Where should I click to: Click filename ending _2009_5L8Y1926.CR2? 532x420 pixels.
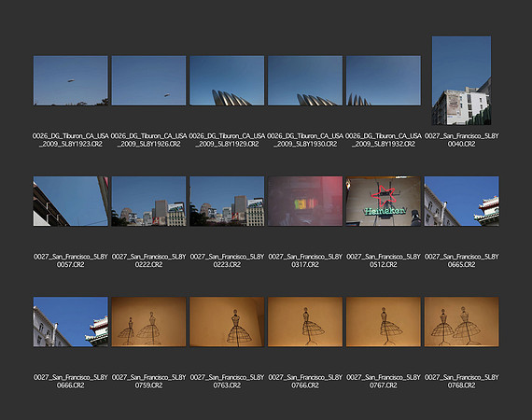[x=148, y=140]
